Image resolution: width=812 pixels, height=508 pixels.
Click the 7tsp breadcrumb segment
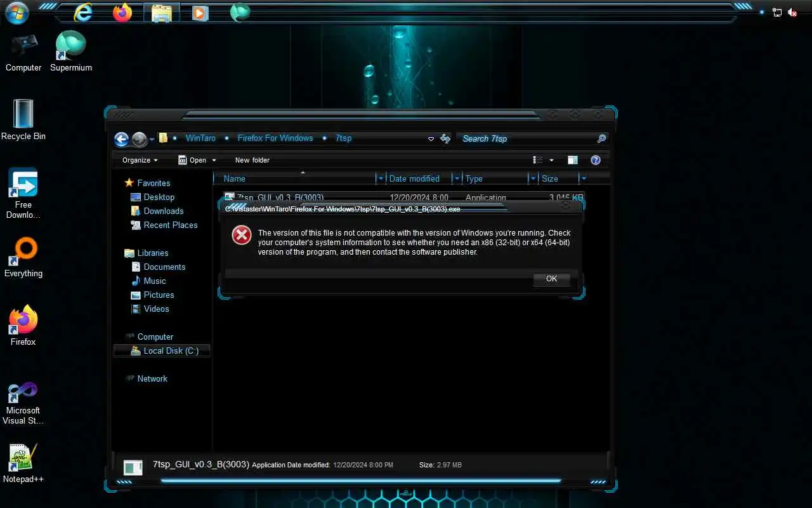pos(343,138)
